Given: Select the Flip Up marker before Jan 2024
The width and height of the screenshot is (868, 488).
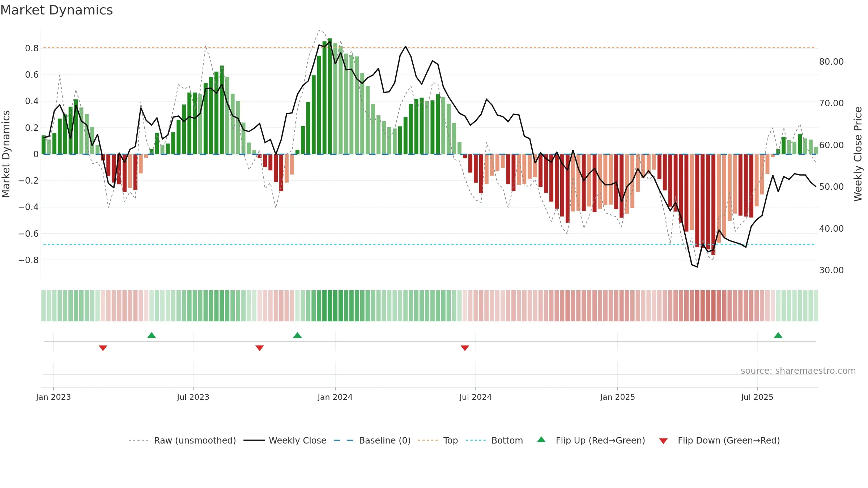Looking at the screenshot, I should pyautogui.click(x=297, y=335).
